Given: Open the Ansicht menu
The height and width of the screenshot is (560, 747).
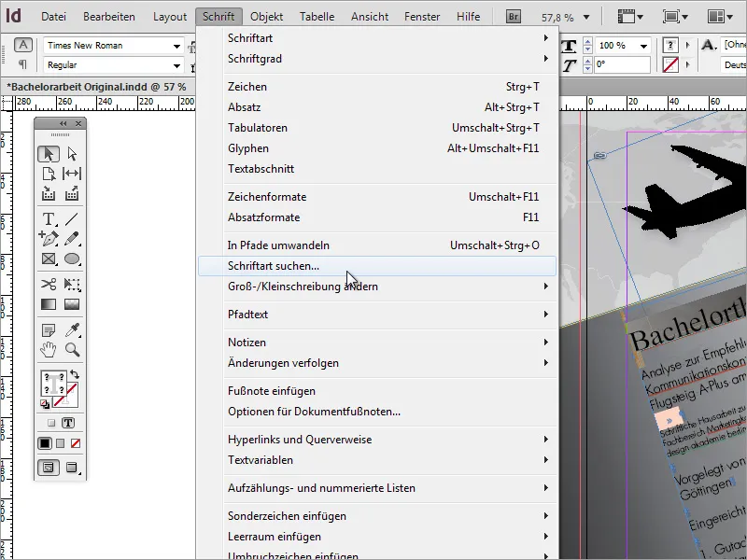Looking at the screenshot, I should (x=370, y=17).
